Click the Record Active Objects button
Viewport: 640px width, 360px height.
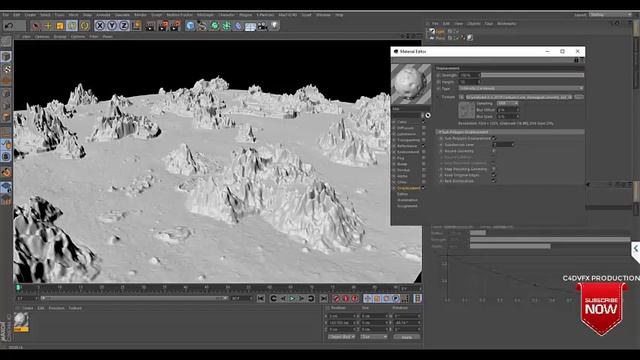(x=336, y=299)
